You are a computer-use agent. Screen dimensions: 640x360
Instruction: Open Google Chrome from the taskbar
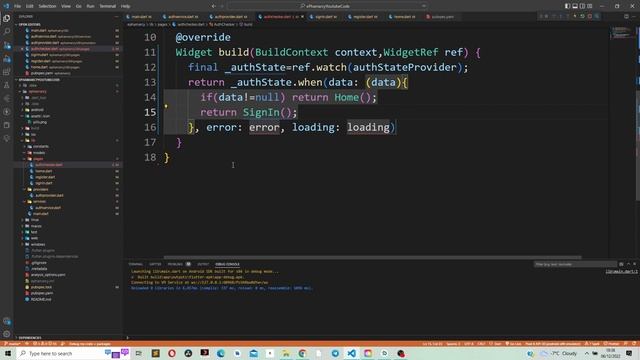(x=302, y=353)
